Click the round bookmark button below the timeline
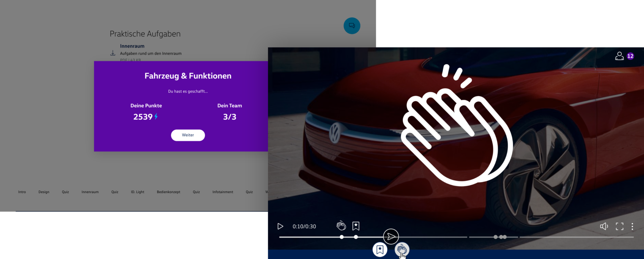 [x=380, y=250]
